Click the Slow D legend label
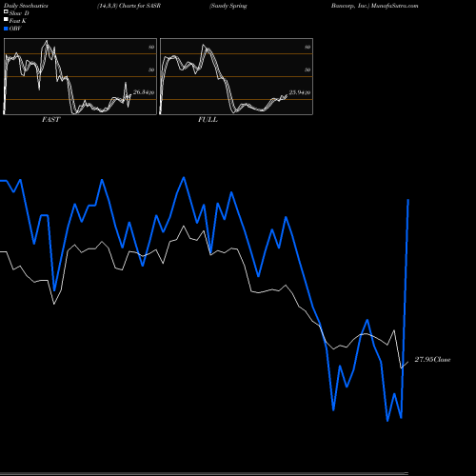 pyautogui.click(x=19, y=13)
